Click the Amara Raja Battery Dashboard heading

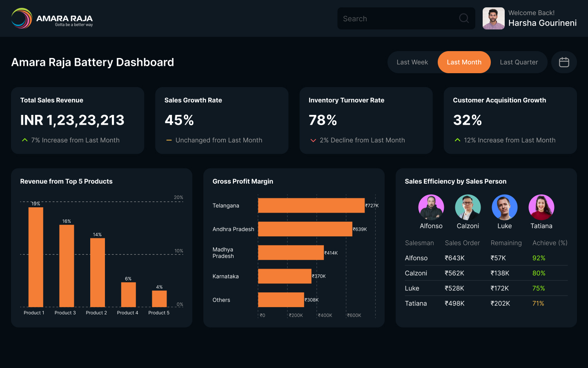[x=93, y=62]
